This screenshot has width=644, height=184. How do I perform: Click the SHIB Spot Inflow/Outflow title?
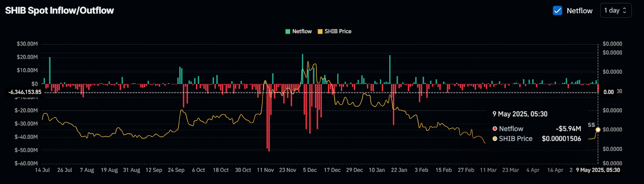tap(60, 10)
